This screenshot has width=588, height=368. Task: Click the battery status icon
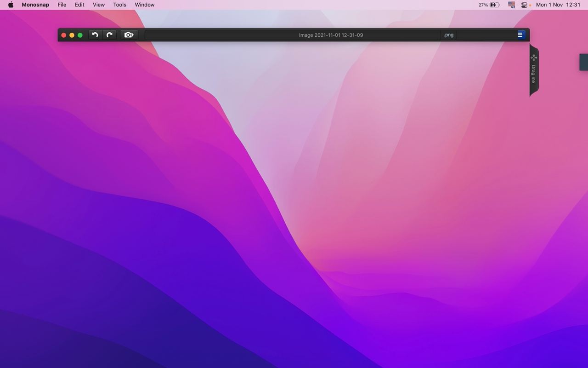pyautogui.click(x=495, y=5)
